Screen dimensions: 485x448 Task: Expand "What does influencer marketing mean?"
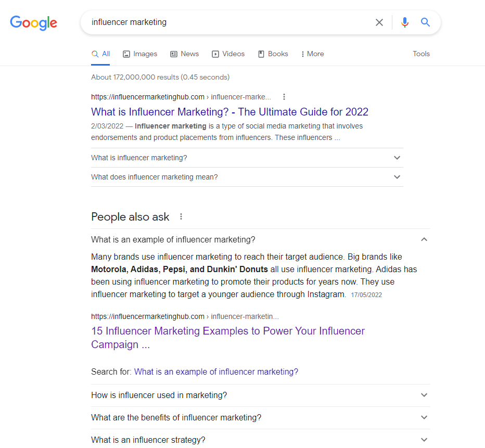click(x=247, y=177)
